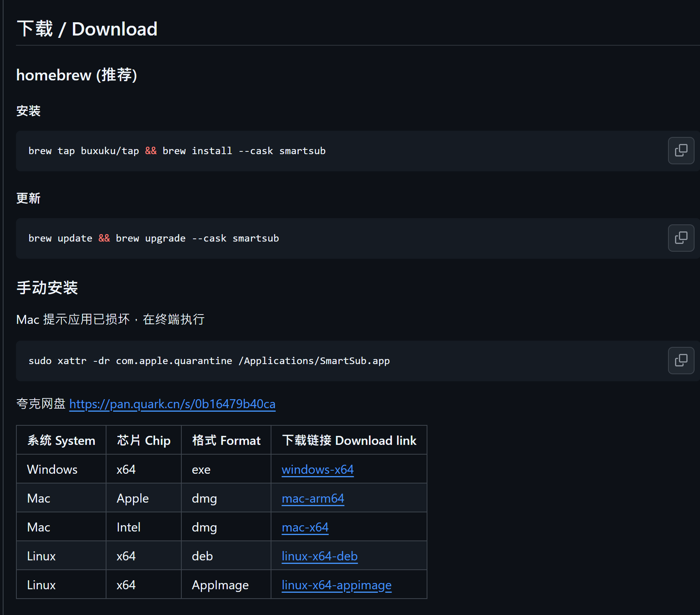Viewport: 700px width, 615px height.
Task: Copy the brew install command
Action: click(681, 151)
